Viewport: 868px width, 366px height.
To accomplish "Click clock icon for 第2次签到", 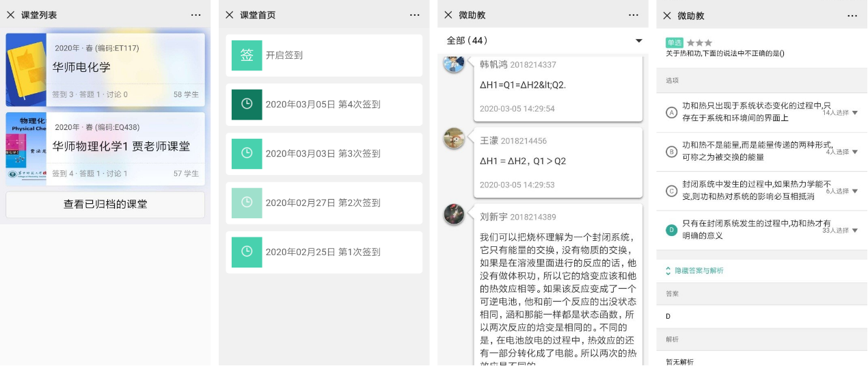I will tap(247, 202).
